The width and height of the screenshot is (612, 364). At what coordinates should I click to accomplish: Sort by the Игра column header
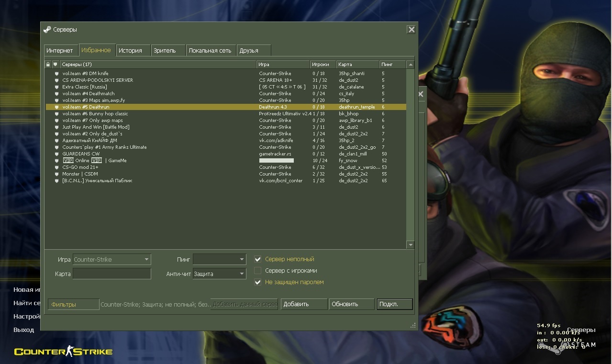(x=283, y=64)
